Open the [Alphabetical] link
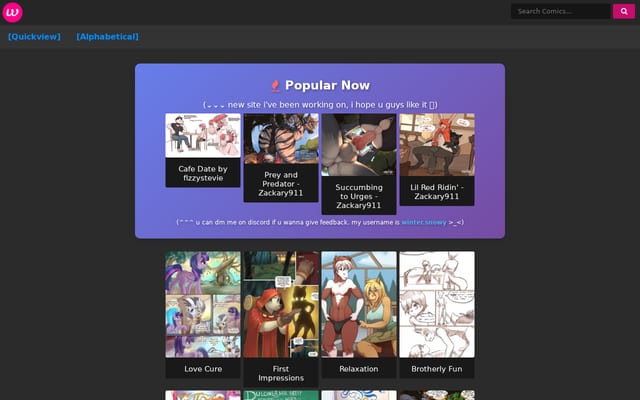The width and height of the screenshot is (640, 400). coord(107,37)
